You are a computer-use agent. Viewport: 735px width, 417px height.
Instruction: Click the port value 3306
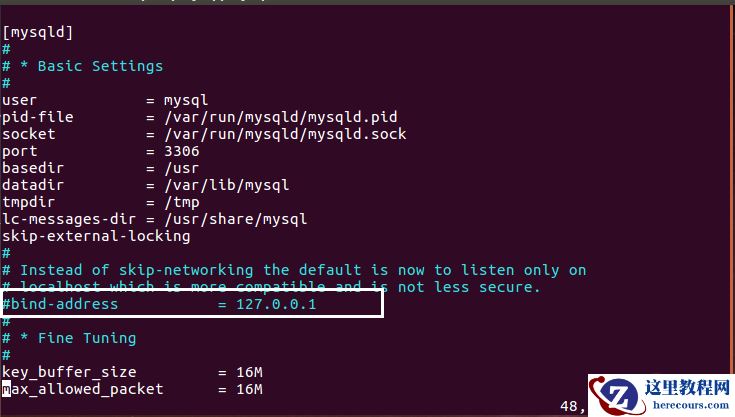click(x=182, y=152)
